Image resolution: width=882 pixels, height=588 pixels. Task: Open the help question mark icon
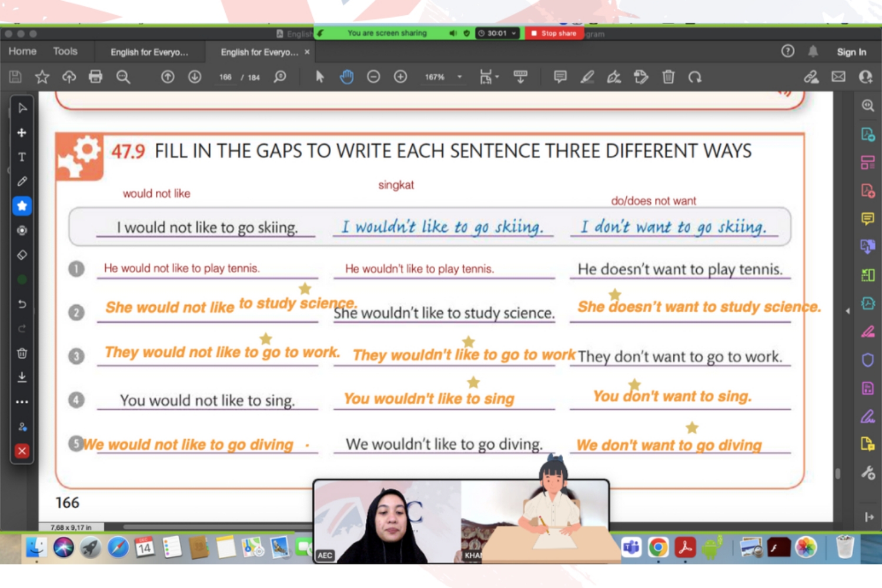point(788,51)
